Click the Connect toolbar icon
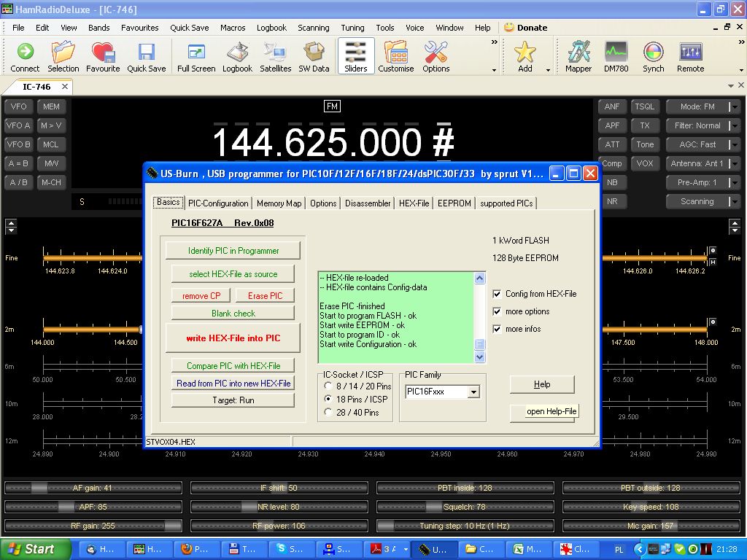The width and height of the screenshot is (747, 560). pyautogui.click(x=25, y=57)
